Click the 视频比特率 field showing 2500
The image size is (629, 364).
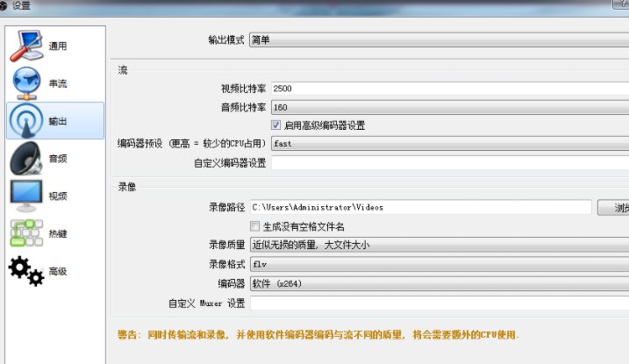(x=450, y=89)
